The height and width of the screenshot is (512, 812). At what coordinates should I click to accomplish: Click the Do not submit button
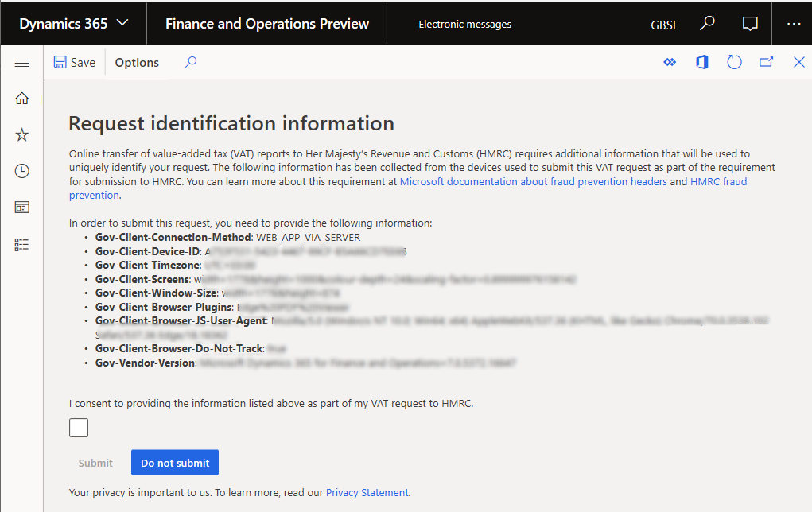pos(175,463)
